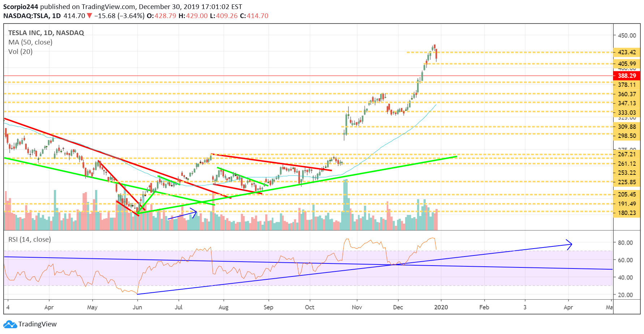Click the O:428.79 open value
This screenshot has height=334, width=644.
tap(162, 16)
